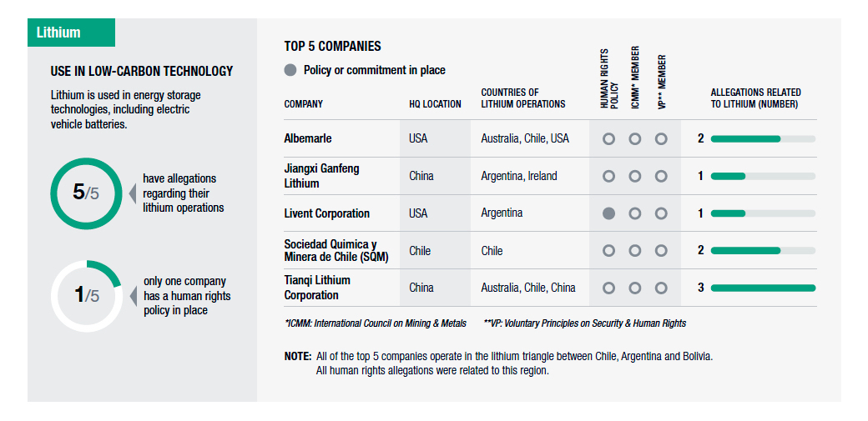The width and height of the screenshot is (868, 421).
Task: Click the arrow pointer beside 5/5 allegations text
Action: (x=131, y=193)
